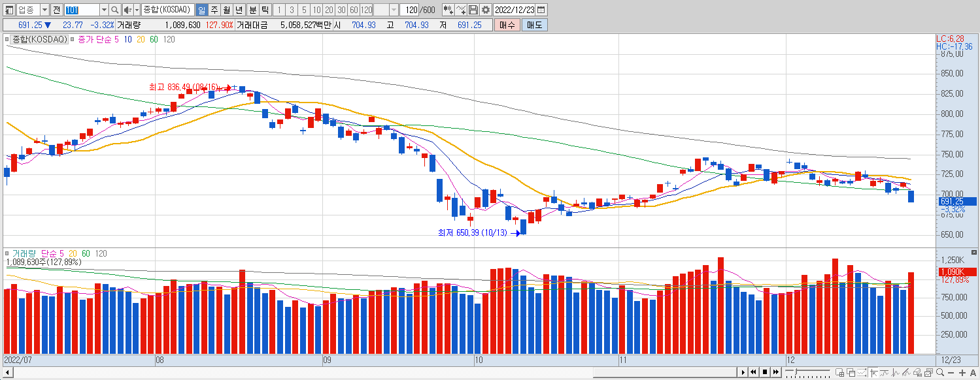This screenshot has width=980, height=380.
Task: Click the interval 20 button
Action: 329,10
